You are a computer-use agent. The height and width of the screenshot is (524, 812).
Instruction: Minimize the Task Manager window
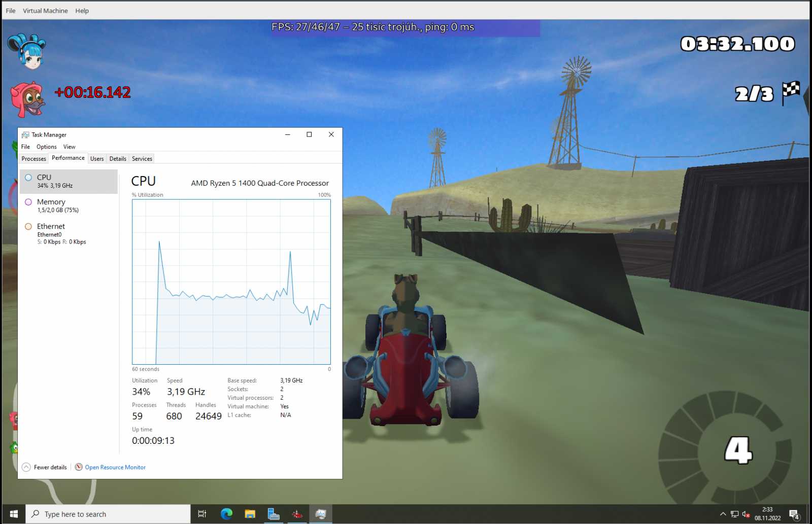(287, 134)
